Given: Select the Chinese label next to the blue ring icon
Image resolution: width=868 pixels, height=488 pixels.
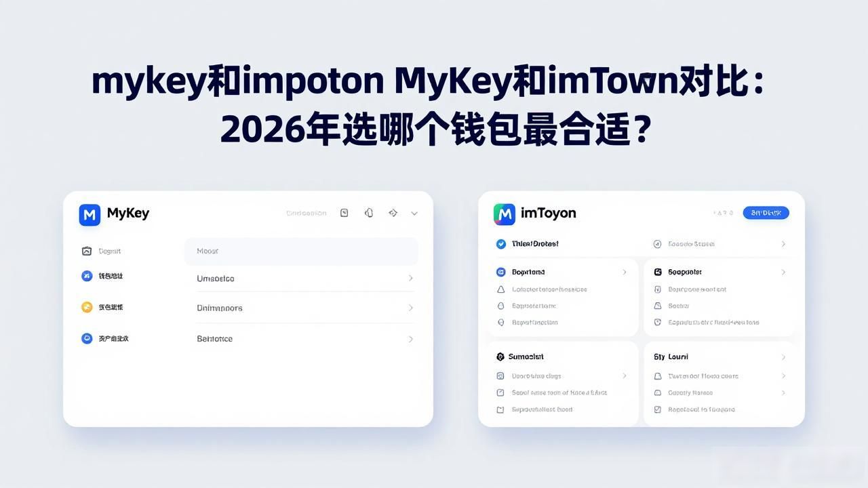Looking at the screenshot, I should pos(113,338).
